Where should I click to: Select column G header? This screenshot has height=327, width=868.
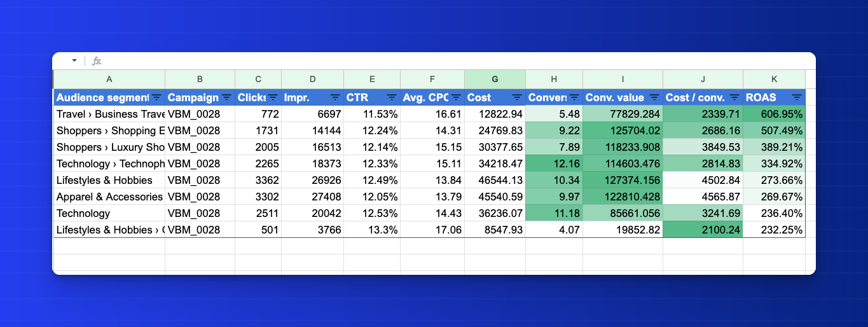pos(495,80)
